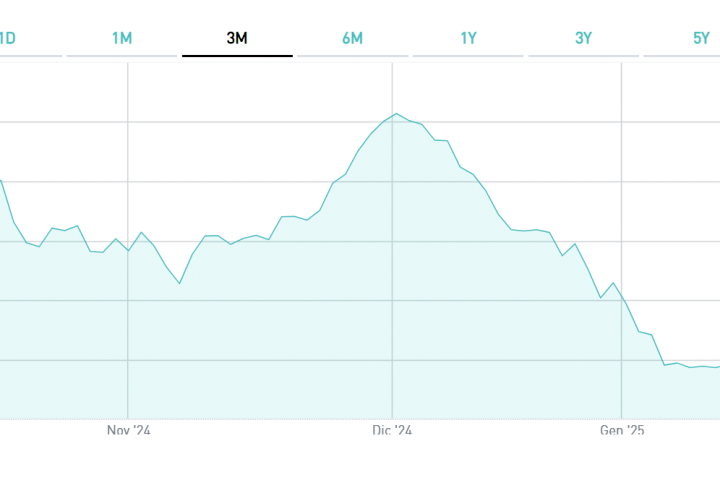The image size is (720, 480).
Task: Click the black underline beneath 3M
Action: point(237,56)
